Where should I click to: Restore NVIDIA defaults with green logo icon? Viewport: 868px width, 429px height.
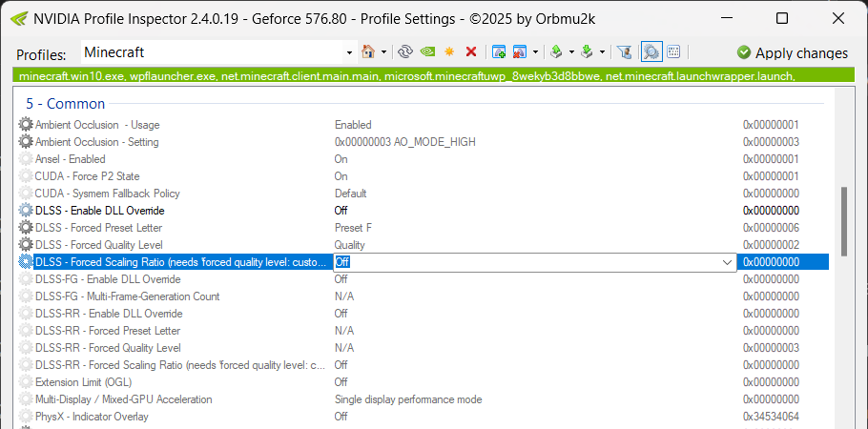point(427,52)
